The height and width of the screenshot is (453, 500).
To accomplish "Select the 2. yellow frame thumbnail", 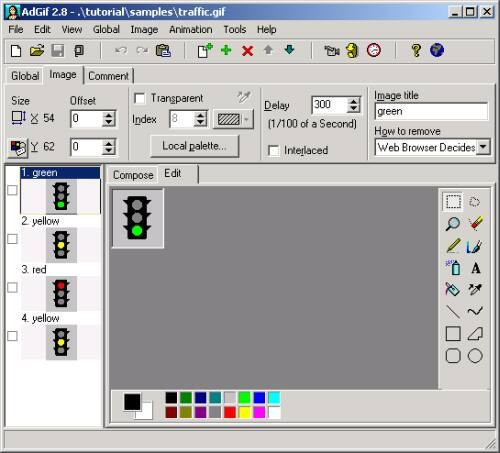I will point(61,245).
